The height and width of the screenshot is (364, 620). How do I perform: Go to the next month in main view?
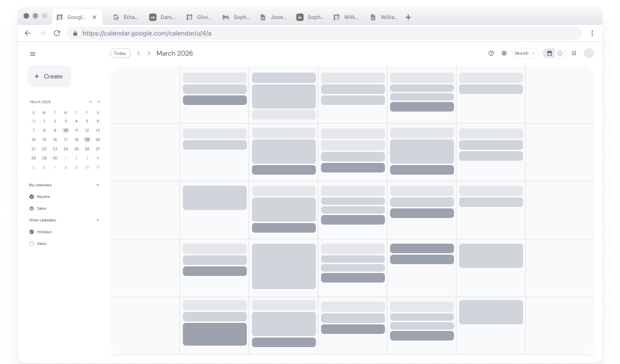[148, 54]
